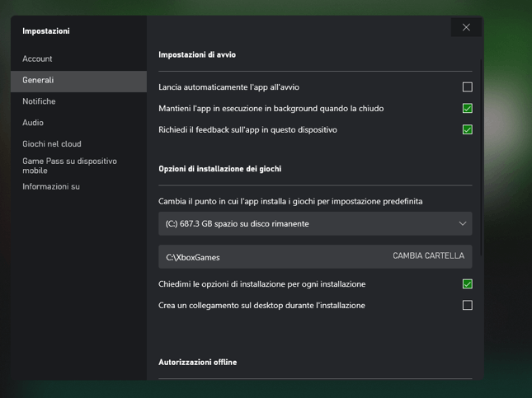Click the drive dropdown chevron arrow
The height and width of the screenshot is (398, 532).
463,223
